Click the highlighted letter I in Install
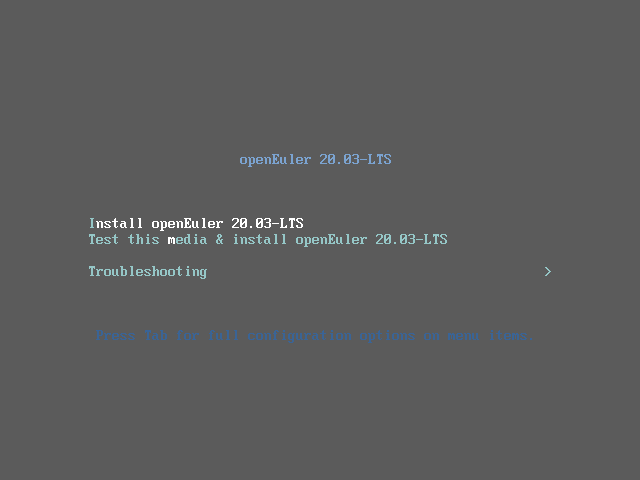The width and height of the screenshot is (640, 480). (x=92, y=223)
